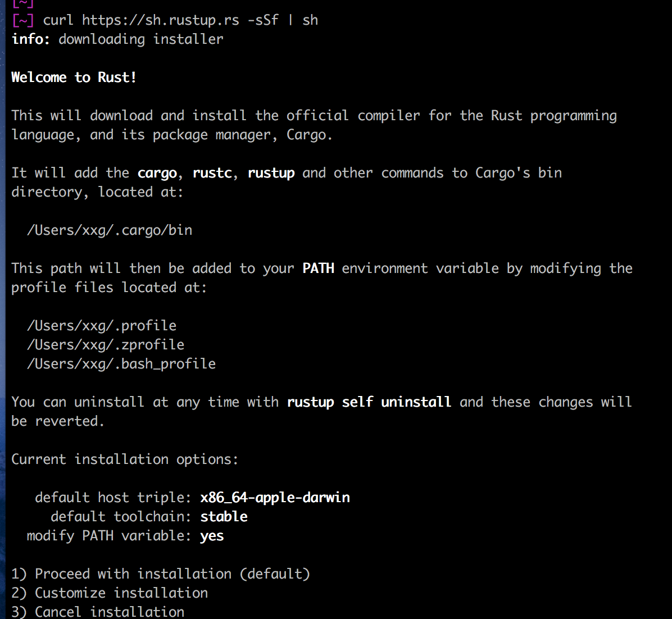Click the "Welcome to Rust!" heading

point(74,78)
